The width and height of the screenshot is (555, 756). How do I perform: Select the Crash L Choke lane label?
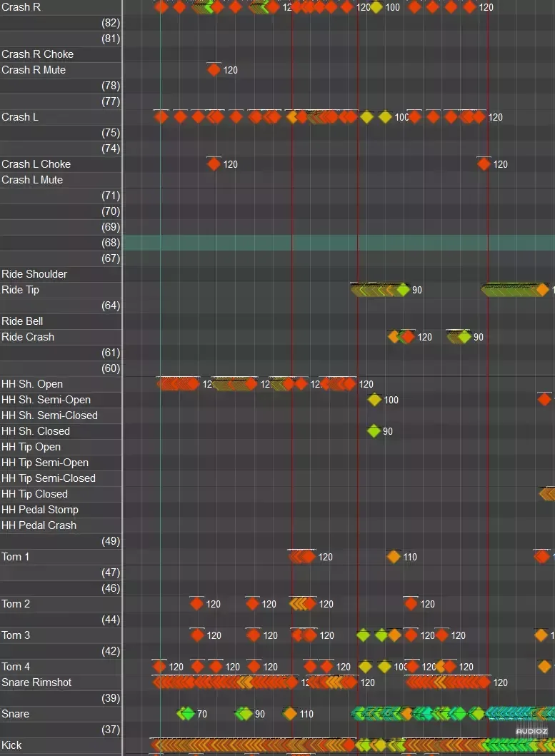point(36,164)
